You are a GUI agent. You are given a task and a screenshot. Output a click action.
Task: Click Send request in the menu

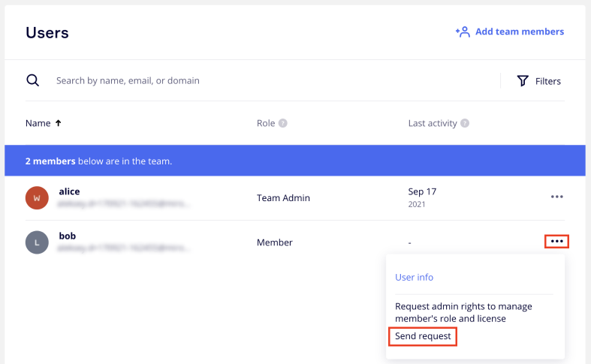[x=423, y=336]
